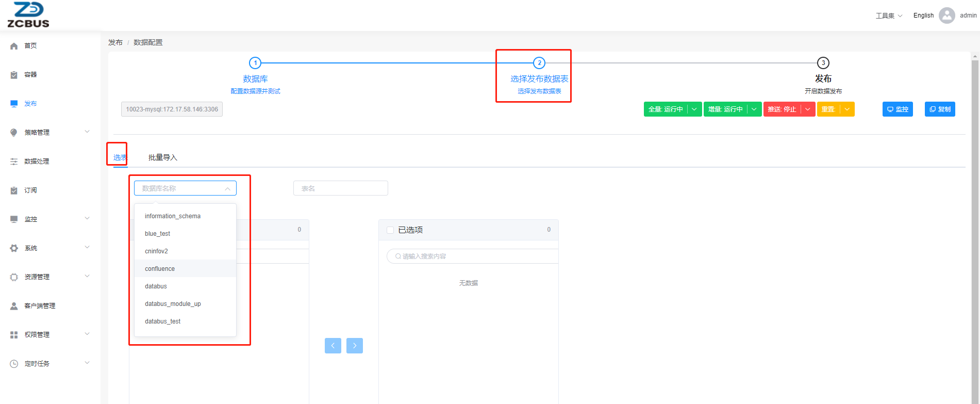Viewport: 980px width, 404px height.
Task: Click step 3 发布 in the progress bar
Action: click(x=823, y=63)
